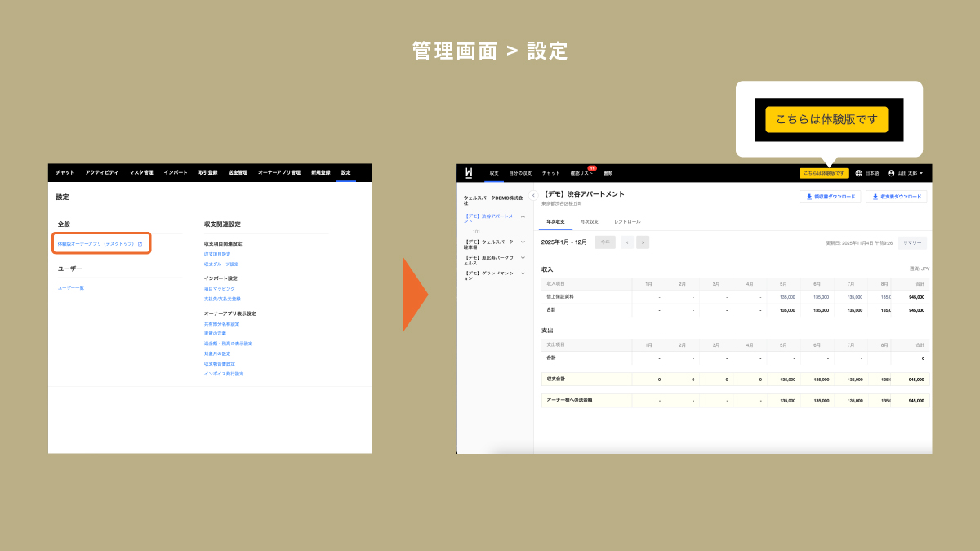This screenshot has height=551, width=980.
Task: Open the 山田 太郎 account dropdown
Action: click(910, 173)
